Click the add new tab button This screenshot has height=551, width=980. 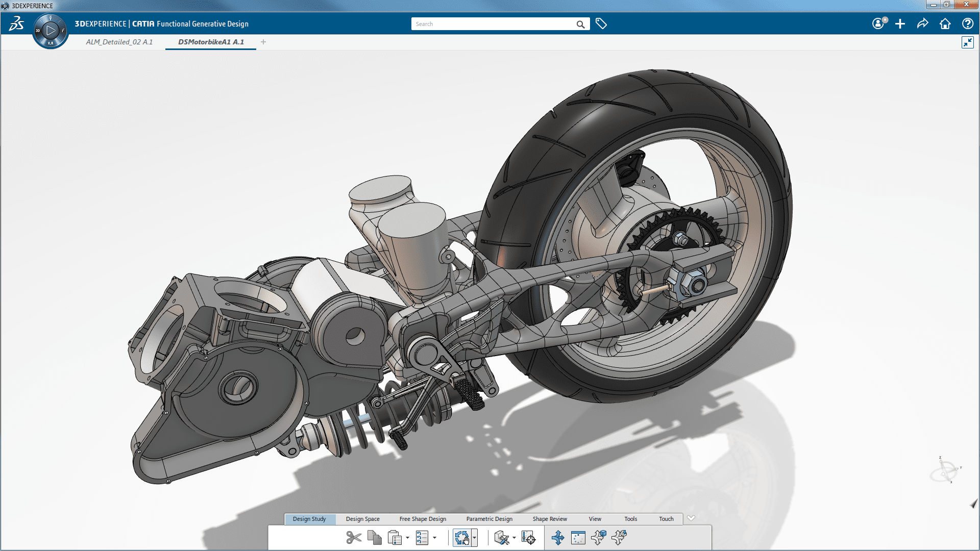(x=263, y=42)
